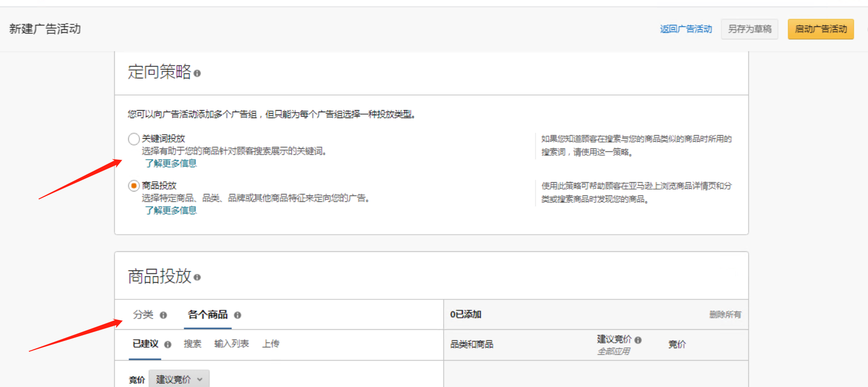Open the 建议竞价 bid dropdown

[x=179, y=379]
